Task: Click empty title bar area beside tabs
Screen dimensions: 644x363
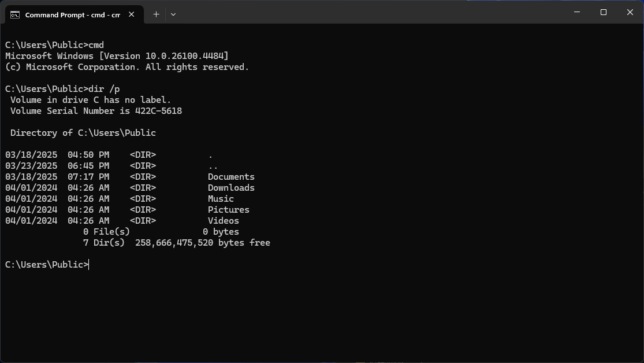Action: [x=370, y=12]
